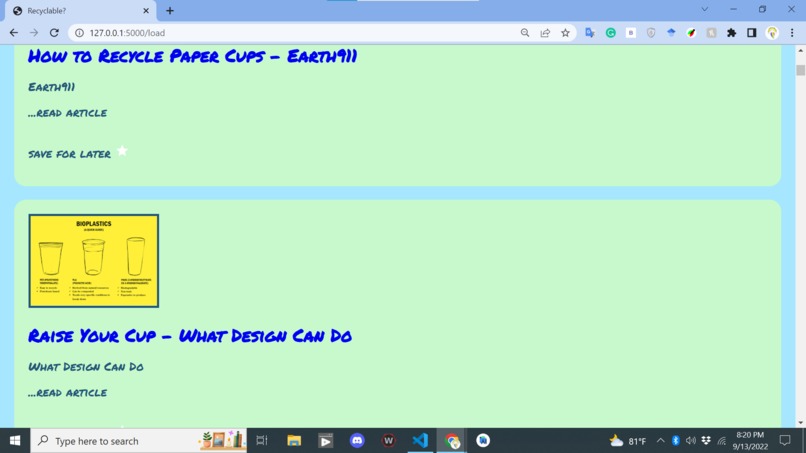
Task: Open the network Wi-Fi tray icon
Action: pos(722,441)
